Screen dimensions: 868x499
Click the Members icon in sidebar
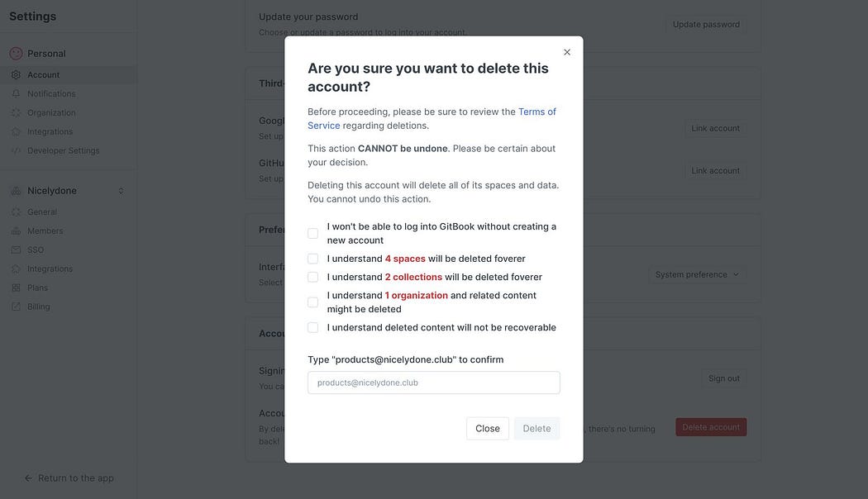pos(16,230)
